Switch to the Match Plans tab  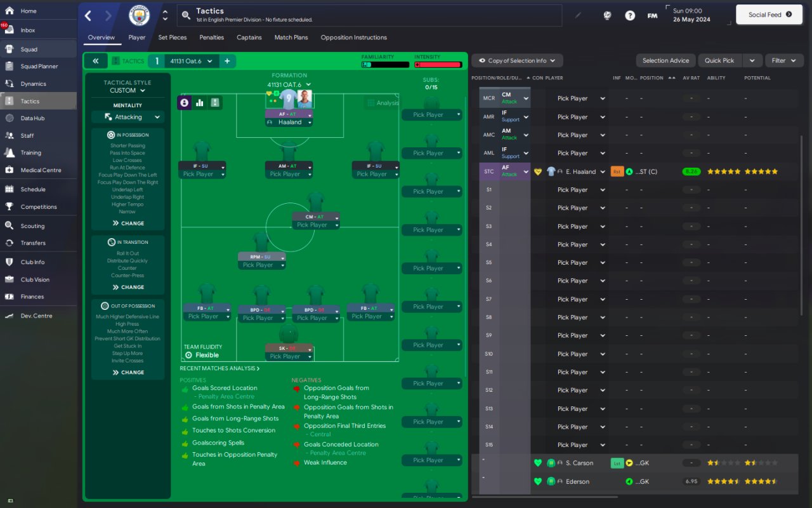coord(291,37)
